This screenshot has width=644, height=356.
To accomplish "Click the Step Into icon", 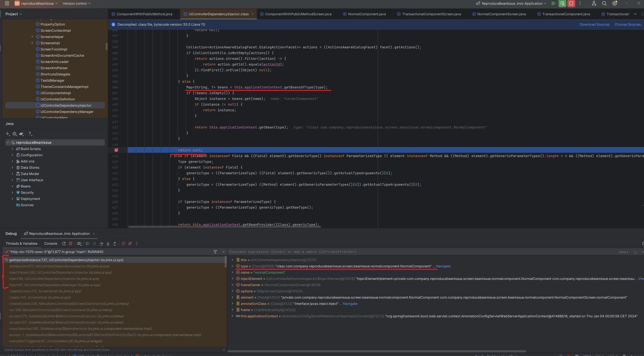I will coord(108,244).
